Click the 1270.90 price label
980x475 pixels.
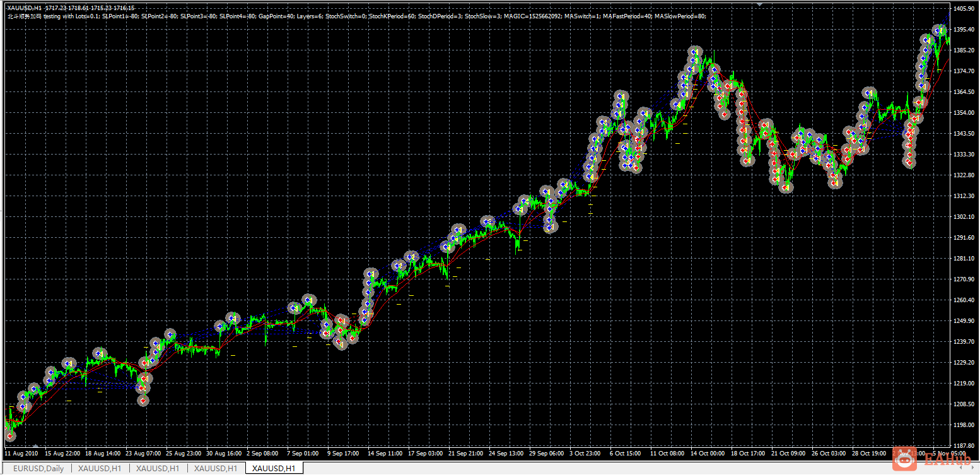965,279
